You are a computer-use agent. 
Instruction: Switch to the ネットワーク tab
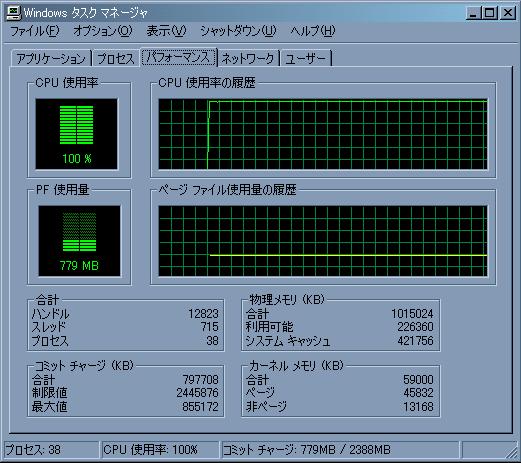click(x=248, y=59)
